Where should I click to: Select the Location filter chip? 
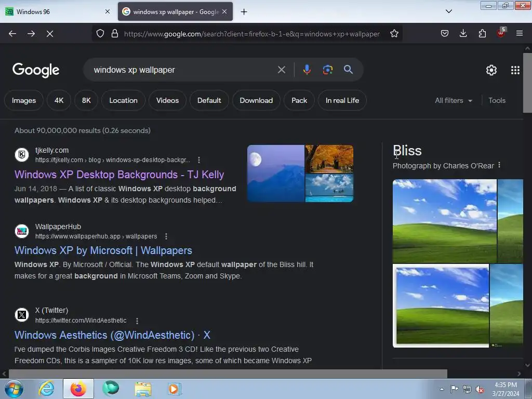tap(124, 100)
